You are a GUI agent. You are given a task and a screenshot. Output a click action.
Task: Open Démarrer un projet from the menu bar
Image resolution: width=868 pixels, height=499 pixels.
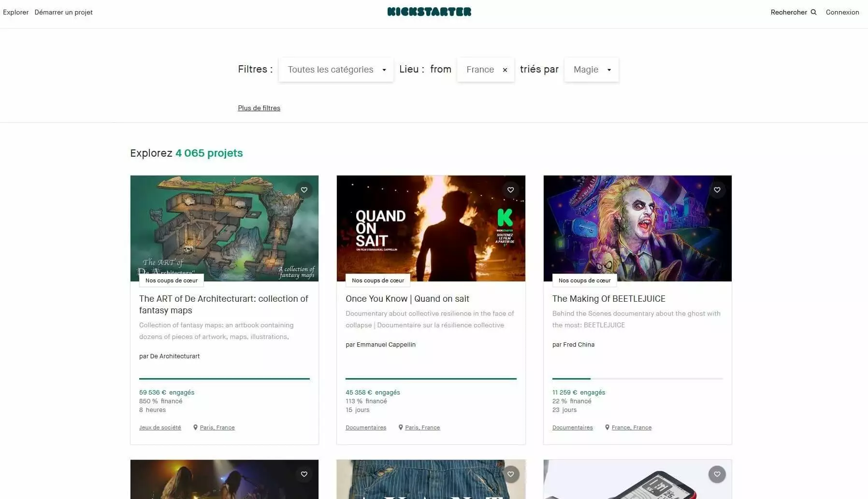63,12
